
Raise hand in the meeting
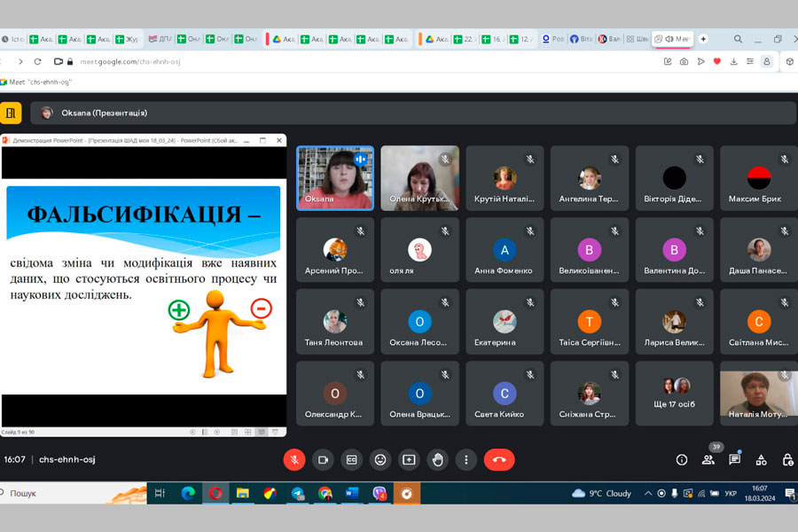pos(437,459)
